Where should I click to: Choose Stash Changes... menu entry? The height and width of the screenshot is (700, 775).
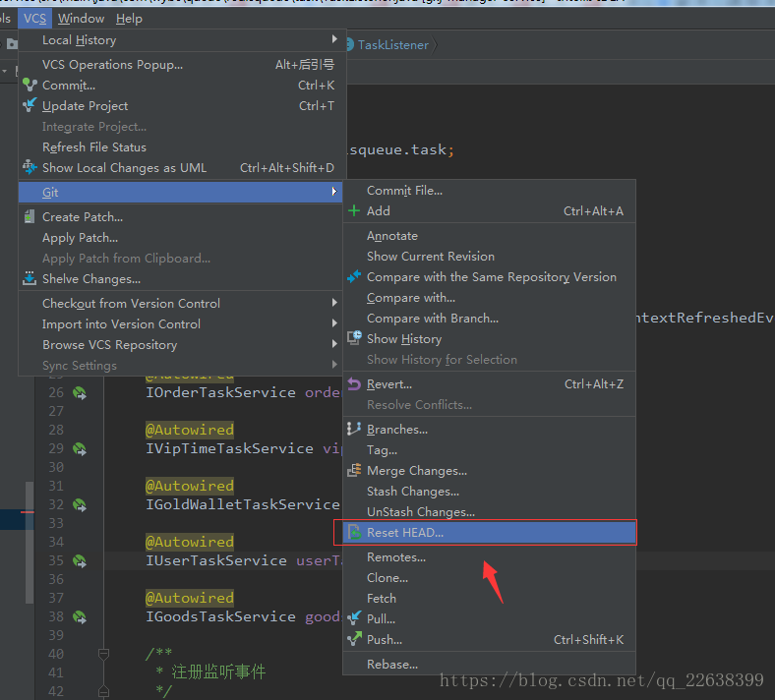point(413,492)
